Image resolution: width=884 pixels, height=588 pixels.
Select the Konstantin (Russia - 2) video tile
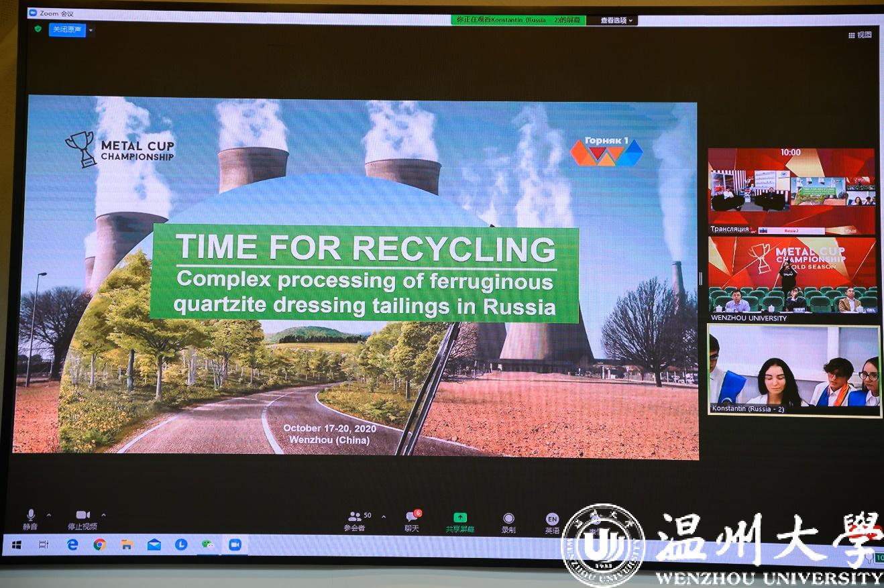pos(794,370)
